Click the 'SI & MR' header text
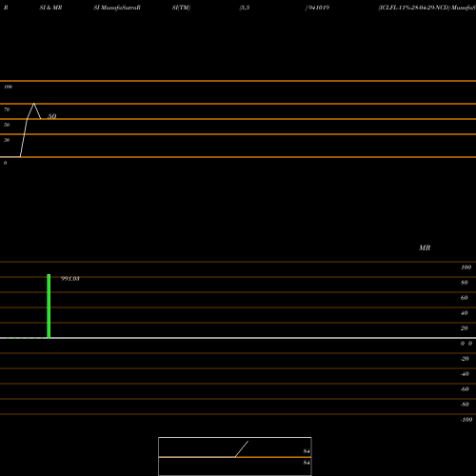 (50, 8)
